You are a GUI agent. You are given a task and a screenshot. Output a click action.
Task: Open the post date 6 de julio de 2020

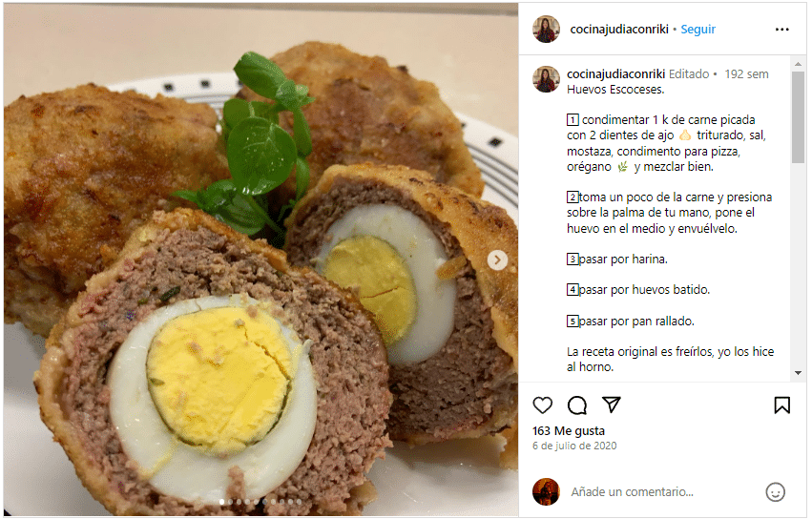coord(574,446)
